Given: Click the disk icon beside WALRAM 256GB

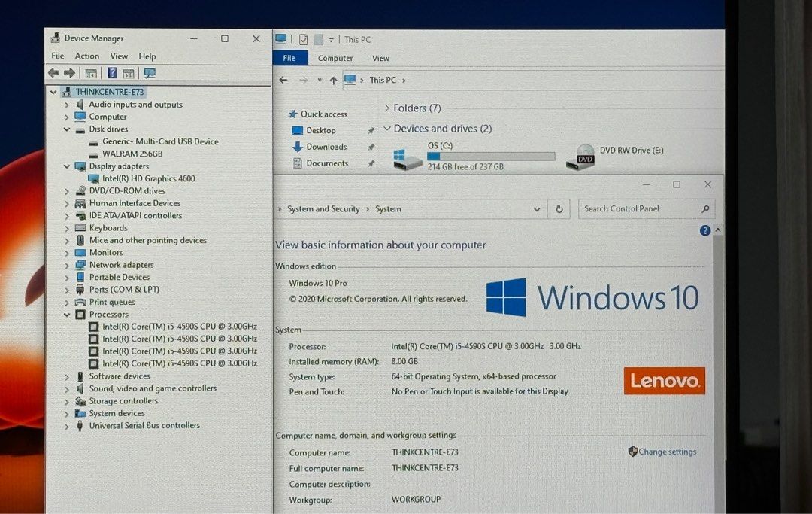Looking at the screenshot, I should point(93,154).
